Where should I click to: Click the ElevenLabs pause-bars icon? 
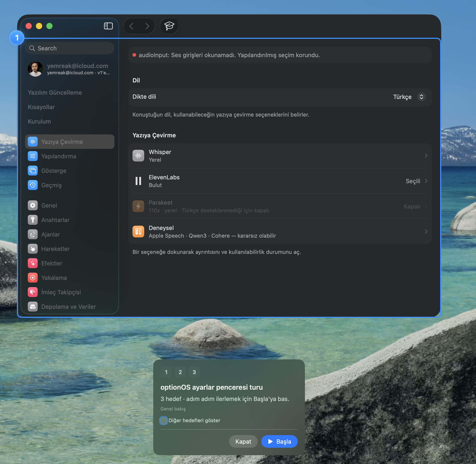tap(138, 181)
